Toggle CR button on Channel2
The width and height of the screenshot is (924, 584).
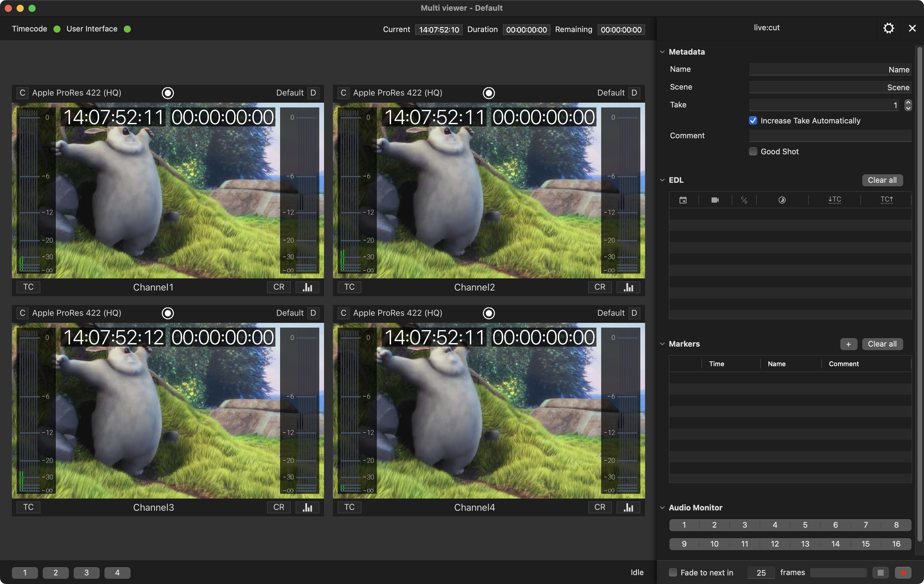coord(600,287)
